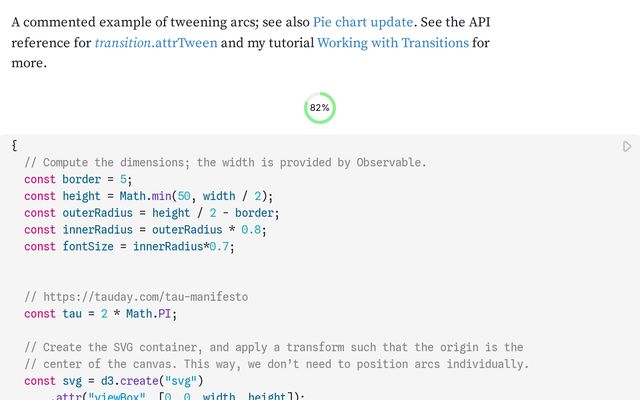The image size is (640, 400).
Task: Place cursor on const height line
Action: 148,196
